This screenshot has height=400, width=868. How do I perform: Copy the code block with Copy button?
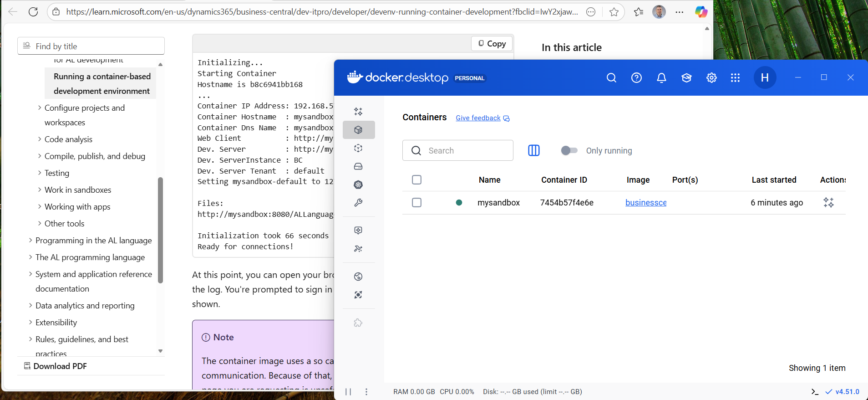[x=492, y=43]
